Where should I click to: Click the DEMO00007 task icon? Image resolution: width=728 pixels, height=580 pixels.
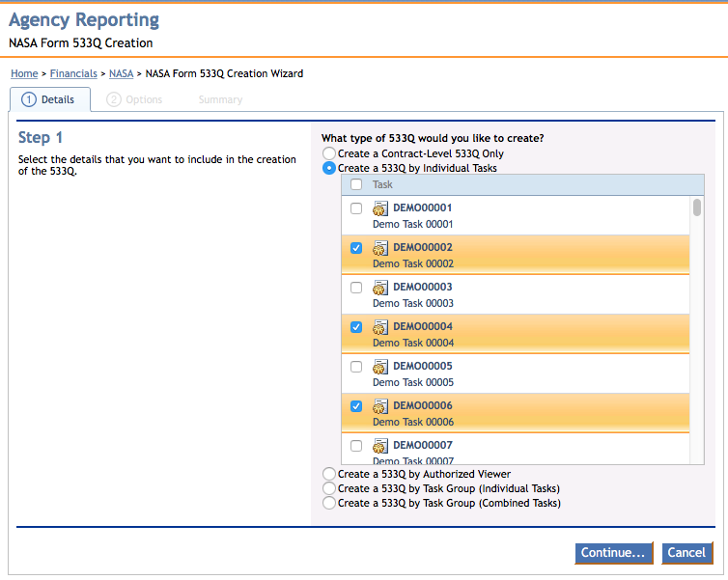click(380, 446)
